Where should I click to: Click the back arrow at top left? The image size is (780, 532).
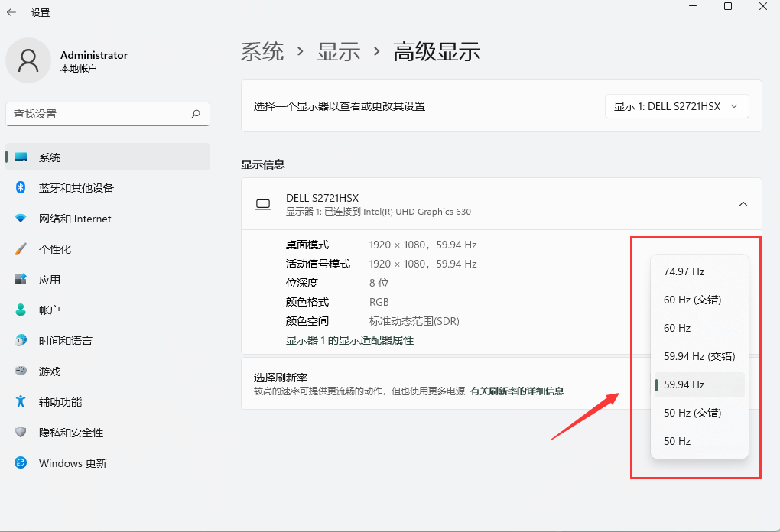pos(11,12)
